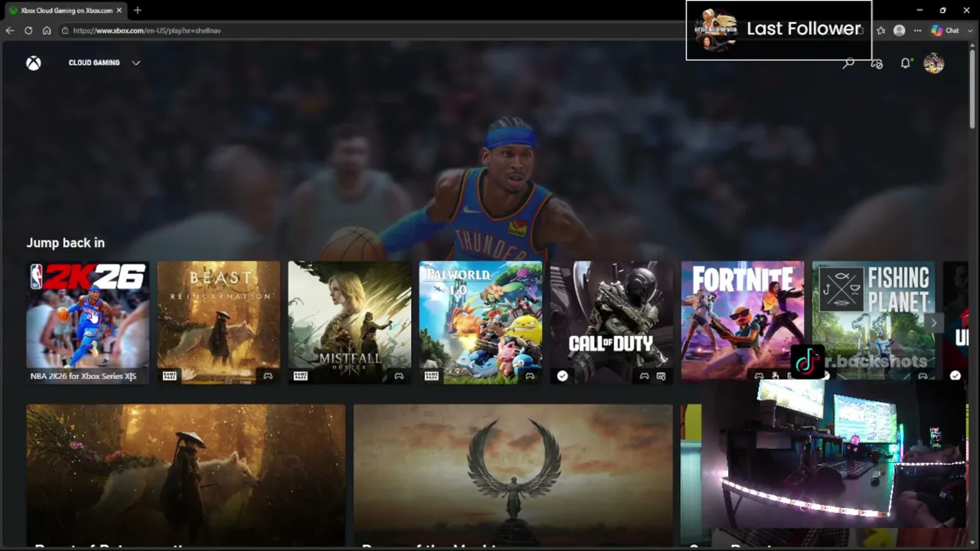Image resolution: width=980 pixels, height=551 pixels.
Task: Minimize the browser window
Action: [920, 10]
